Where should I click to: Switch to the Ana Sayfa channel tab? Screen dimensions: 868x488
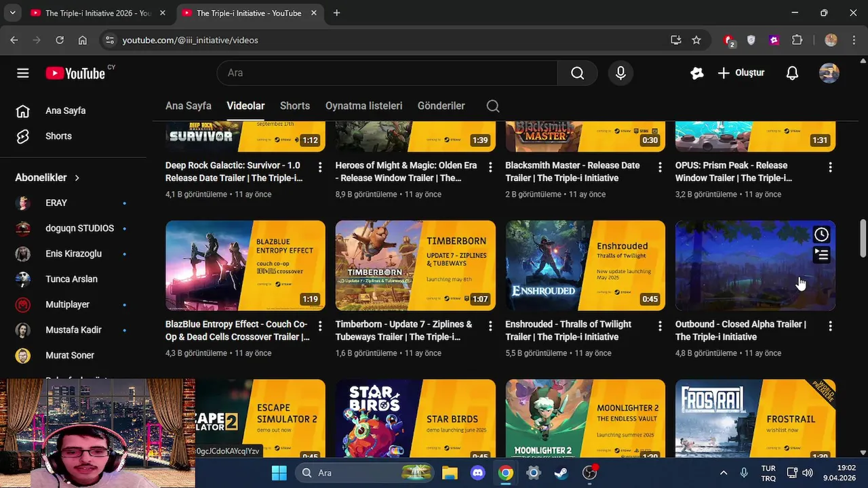(x=189, y=106)
